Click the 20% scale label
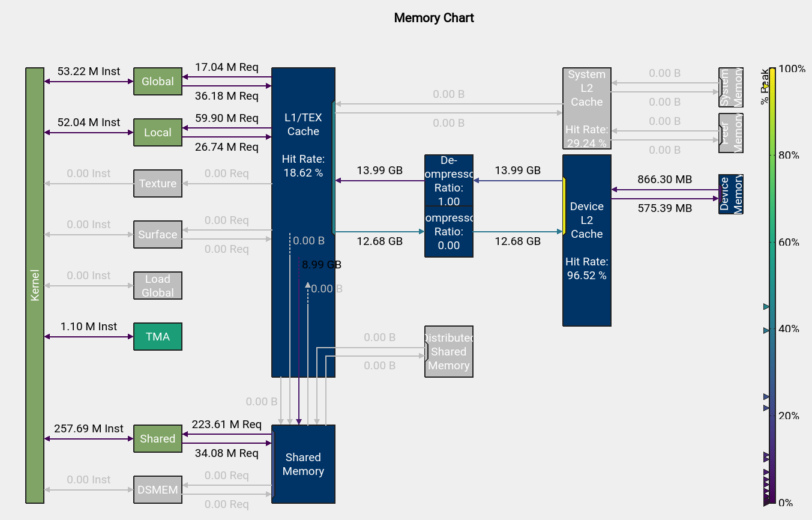Viewport: 812px width, 520px height. tap(789, 416)
